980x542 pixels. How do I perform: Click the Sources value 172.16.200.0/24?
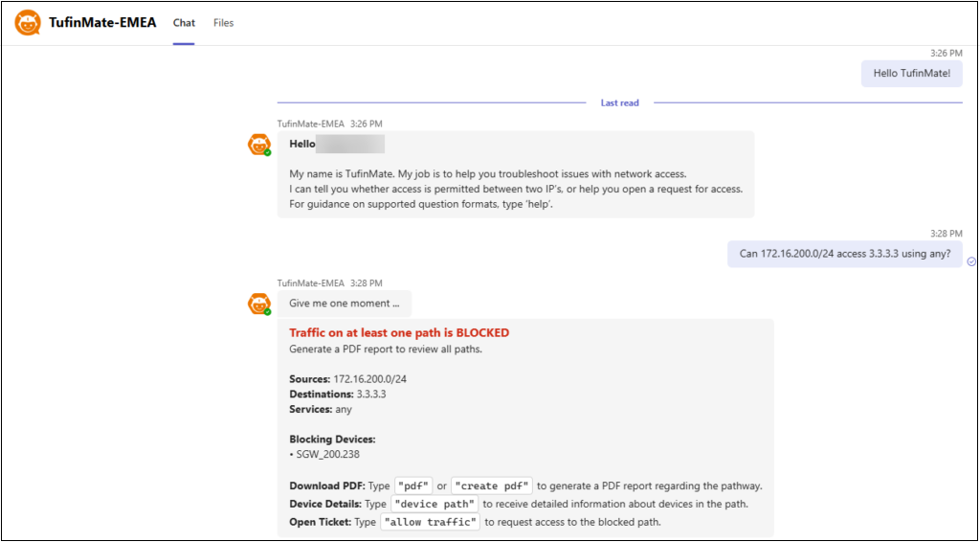click(x=370, y=379)
